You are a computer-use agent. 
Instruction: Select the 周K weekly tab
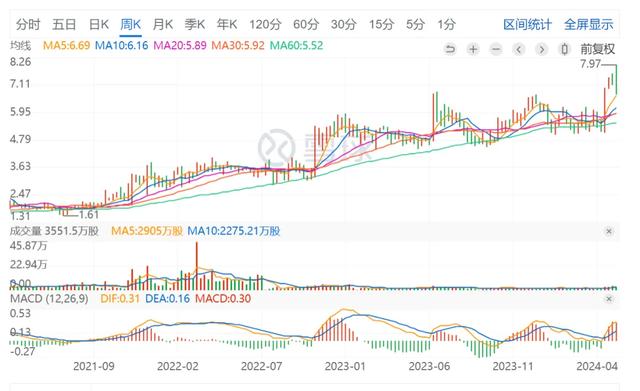131,24
